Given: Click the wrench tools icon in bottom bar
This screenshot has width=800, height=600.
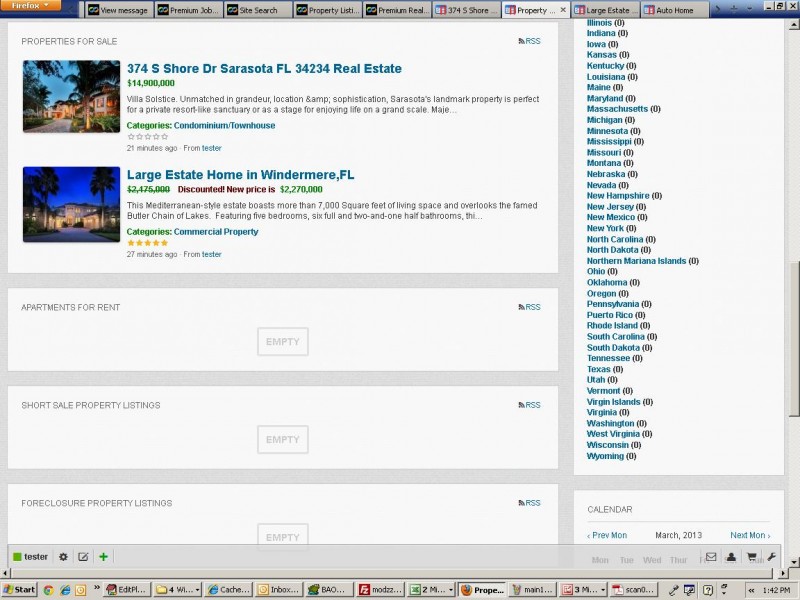Looking at the screenshot, I should pos(771,557).
